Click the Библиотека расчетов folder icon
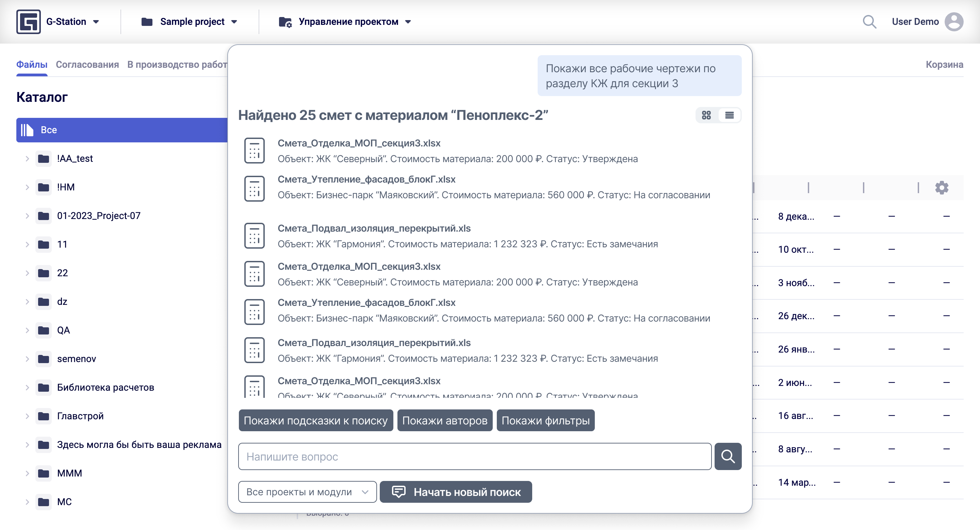Screen dimensions: 980x530 click(44, 387)
